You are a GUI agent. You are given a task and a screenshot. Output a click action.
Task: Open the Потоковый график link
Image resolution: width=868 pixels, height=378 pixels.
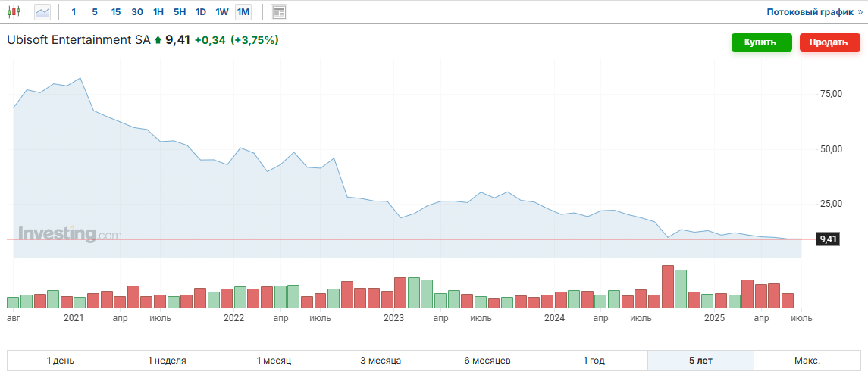tap(813, 11)
